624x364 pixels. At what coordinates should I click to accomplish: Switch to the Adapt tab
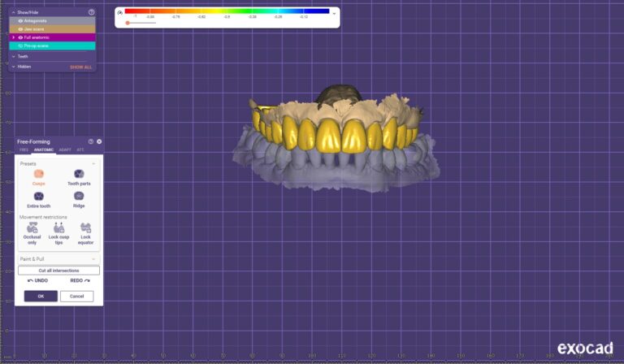(x=65, y=150)
